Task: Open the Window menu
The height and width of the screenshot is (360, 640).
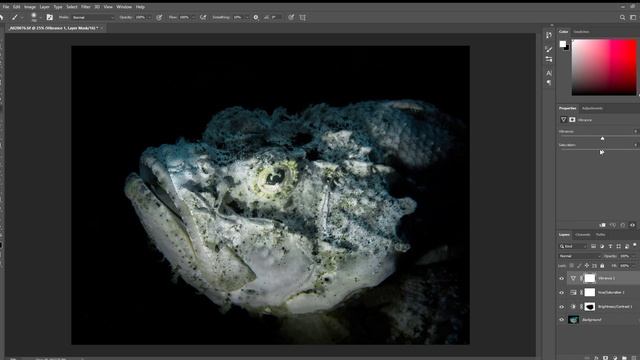Action: (124, 7)
